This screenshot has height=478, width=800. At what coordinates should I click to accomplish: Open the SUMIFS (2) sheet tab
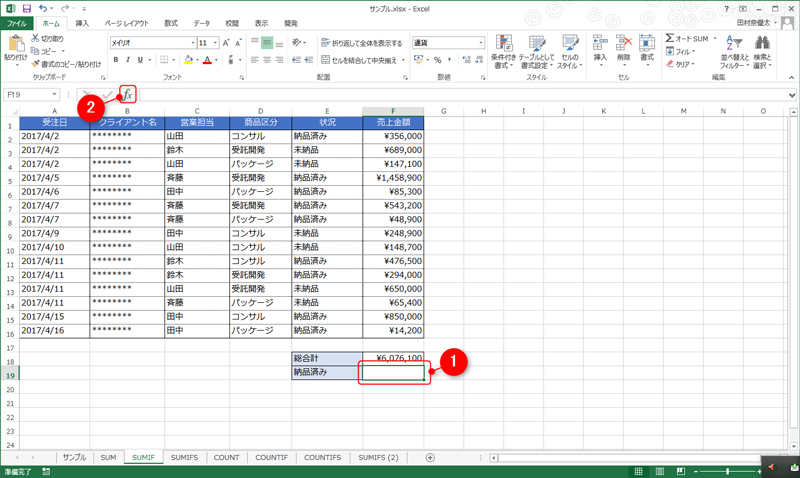[378, 458]
